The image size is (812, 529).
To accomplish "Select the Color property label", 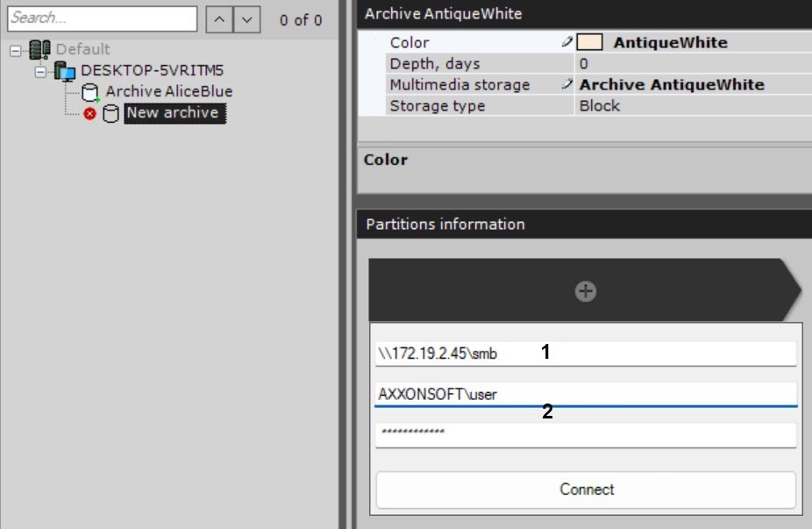I will (410, 42).
